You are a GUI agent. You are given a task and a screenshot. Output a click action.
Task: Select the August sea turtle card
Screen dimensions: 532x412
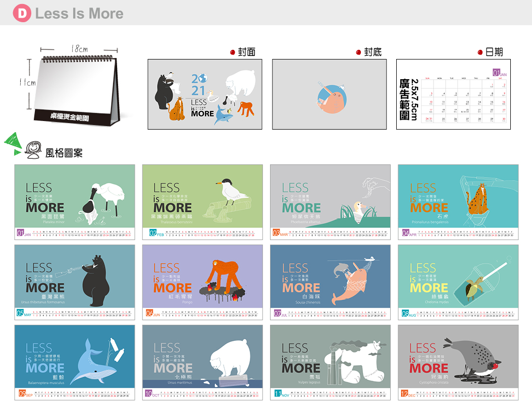point(458,282)
